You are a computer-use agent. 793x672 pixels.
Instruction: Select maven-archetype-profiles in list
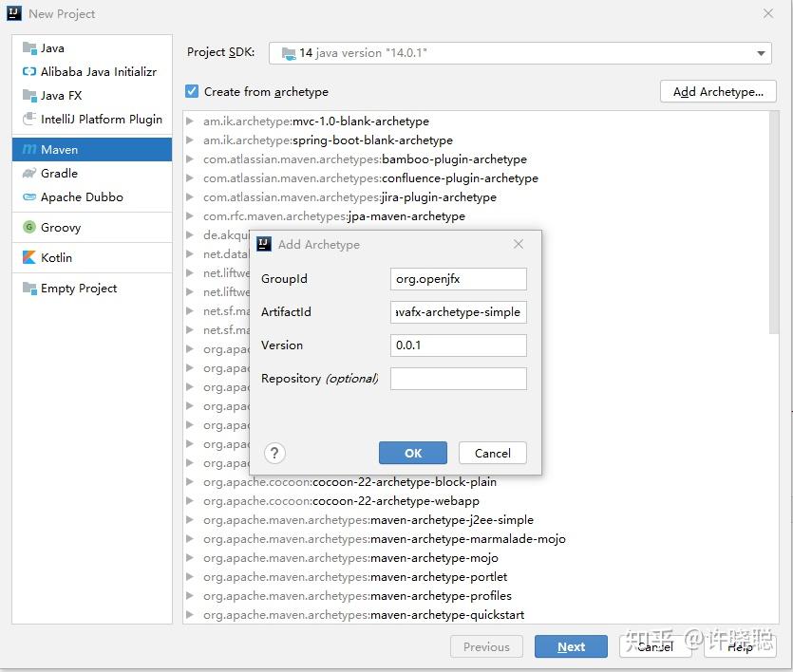[357, 596]
